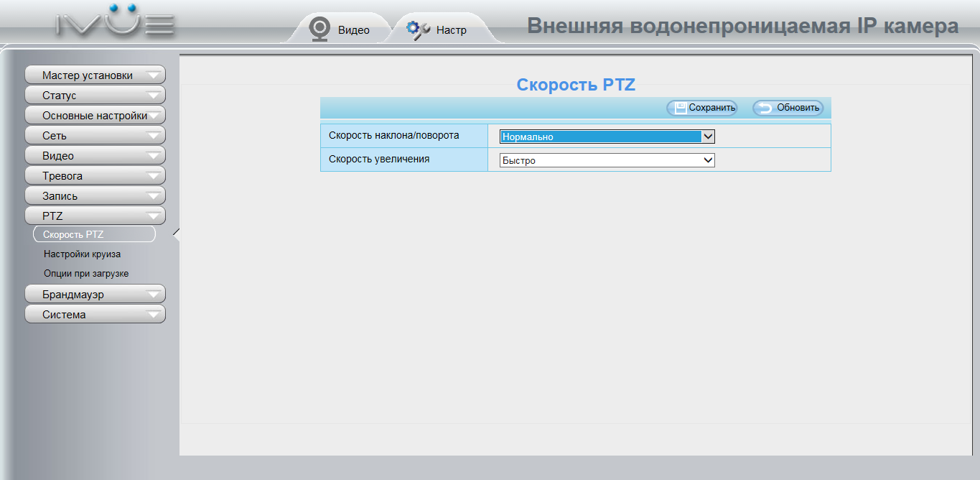Switch to the Настр tab
The width and height of the screenshot is (980, 480).
coord(439,29)
